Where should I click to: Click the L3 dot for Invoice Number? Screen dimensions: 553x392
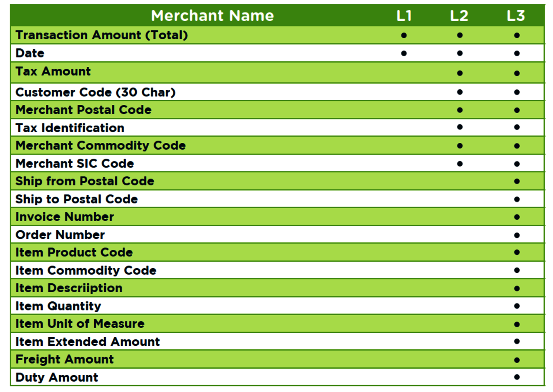pyautogui.click(x=517, y=217)
